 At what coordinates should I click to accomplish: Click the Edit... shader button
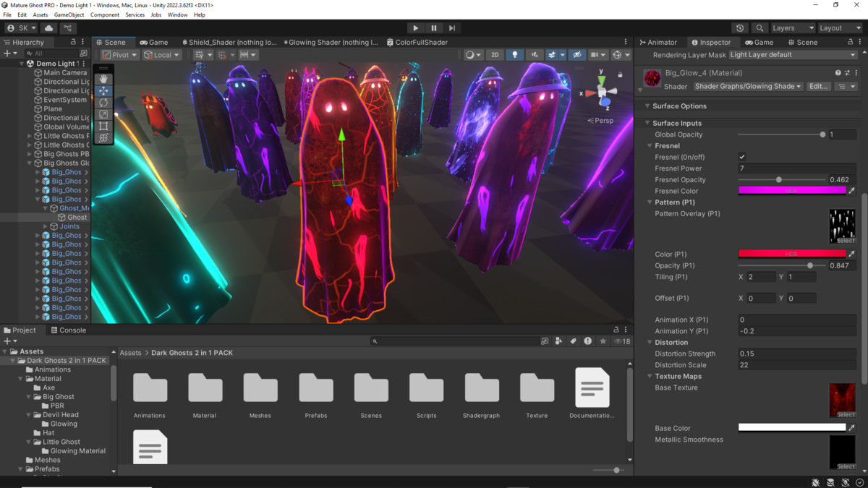818,87
